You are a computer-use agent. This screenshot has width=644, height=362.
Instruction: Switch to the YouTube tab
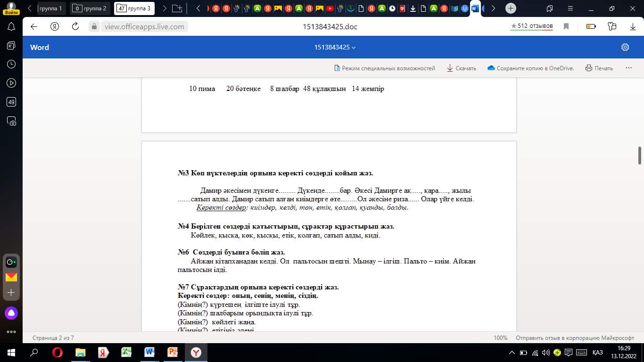(330, 8)
